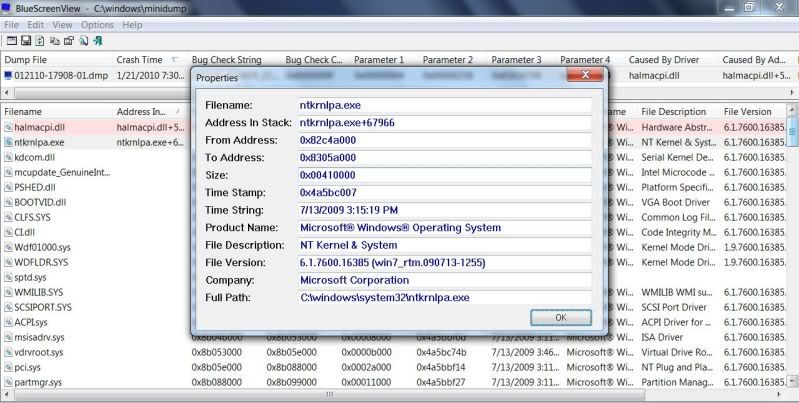Click the lower pane scroll-down arrow
799x403 pixels.
(x=792, y=381)
